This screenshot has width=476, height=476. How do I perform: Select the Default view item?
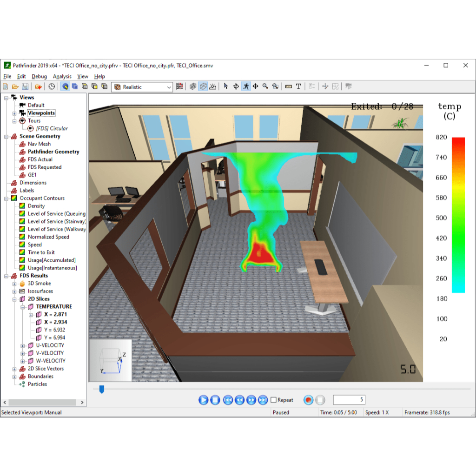point(36,106)
